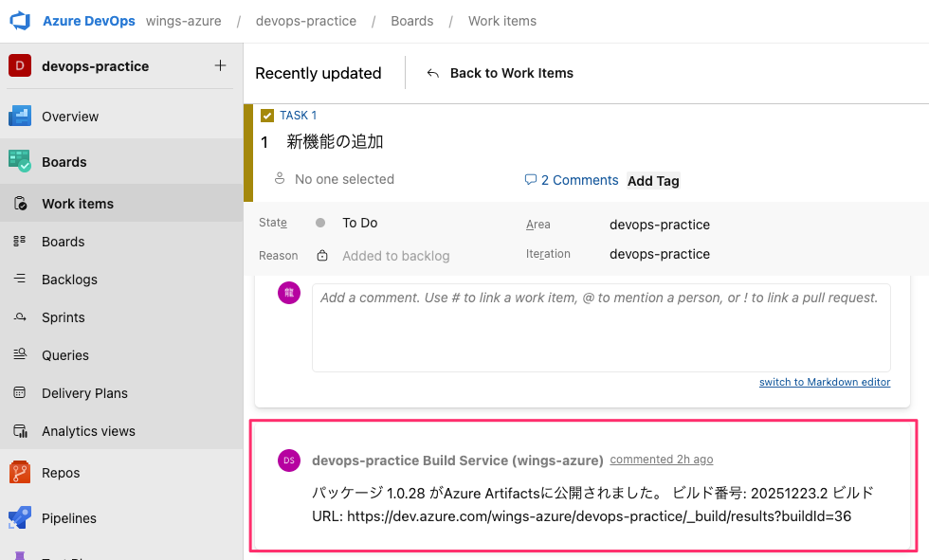
Task: Click the Sprints icon in sidebar
Action: coord(20,317)
